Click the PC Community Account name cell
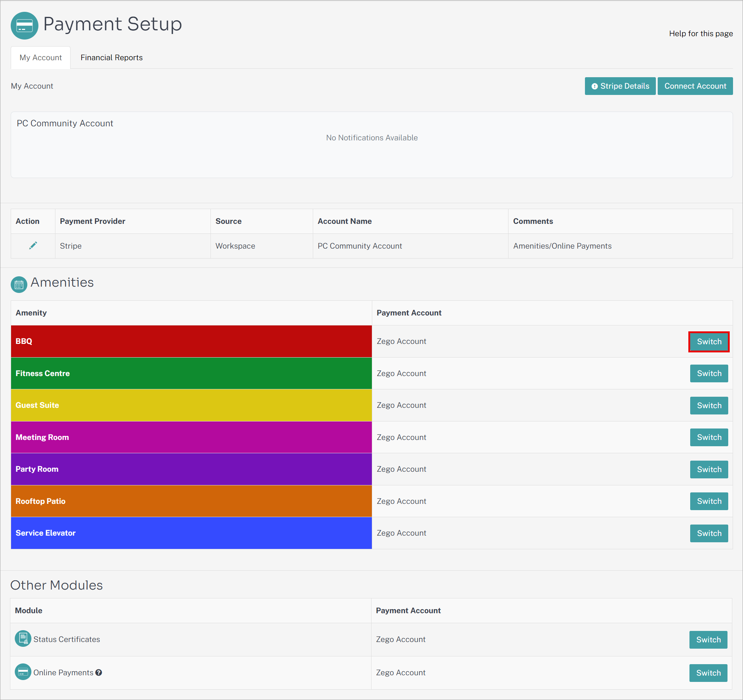 [410, 246]
